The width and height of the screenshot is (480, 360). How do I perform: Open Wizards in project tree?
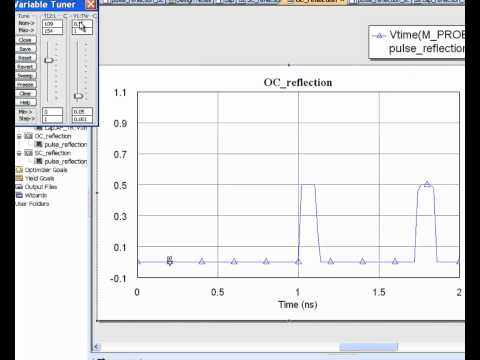(x=36, y=195)
